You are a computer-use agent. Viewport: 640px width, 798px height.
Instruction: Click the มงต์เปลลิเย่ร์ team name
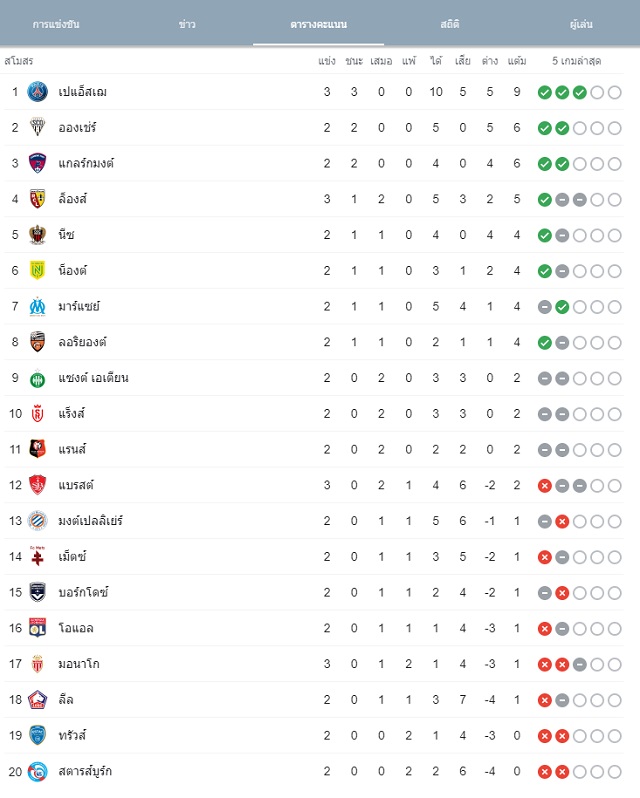90,521
